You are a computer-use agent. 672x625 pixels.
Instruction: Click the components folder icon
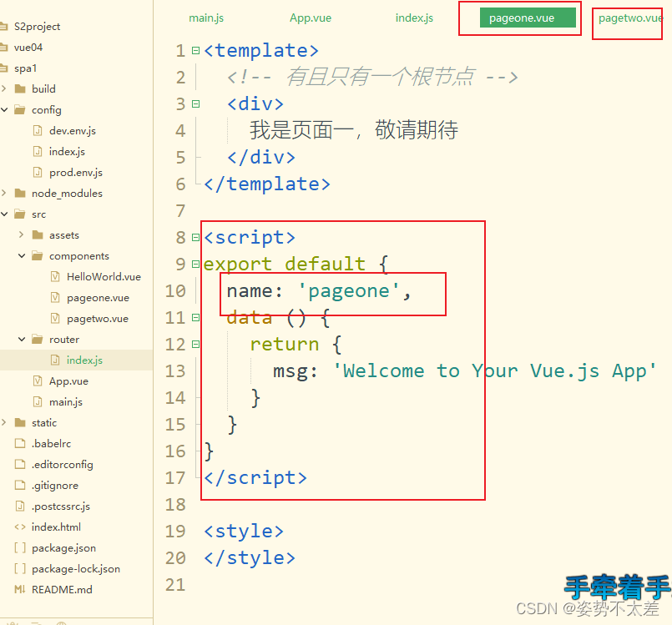(x=38, y=255)
